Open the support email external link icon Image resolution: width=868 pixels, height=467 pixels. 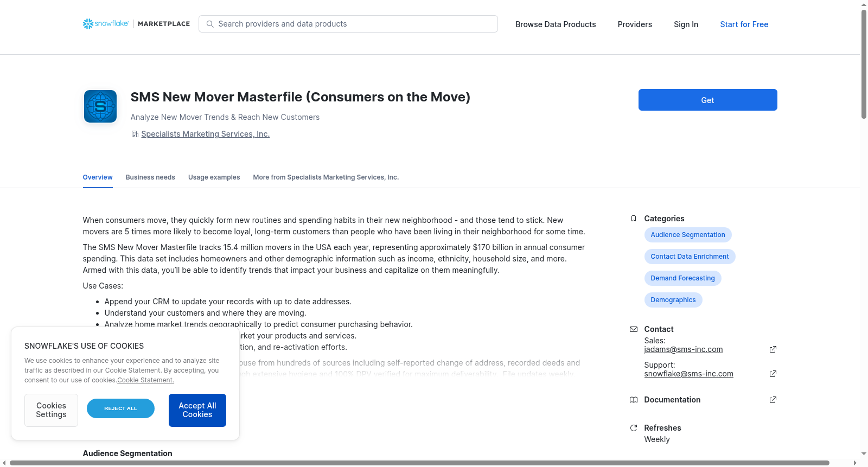point(773,374)
